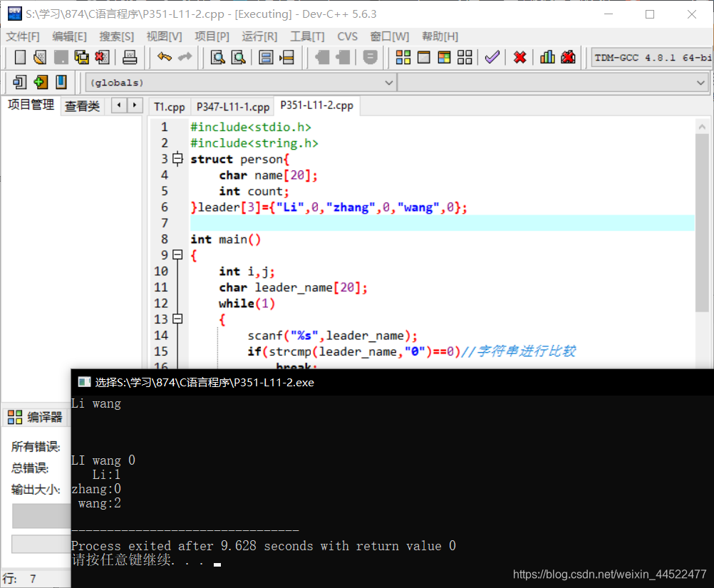Click line number 14 in gutter
The width and height of the screenshot is (714, 588).
[x=161, y=335]
